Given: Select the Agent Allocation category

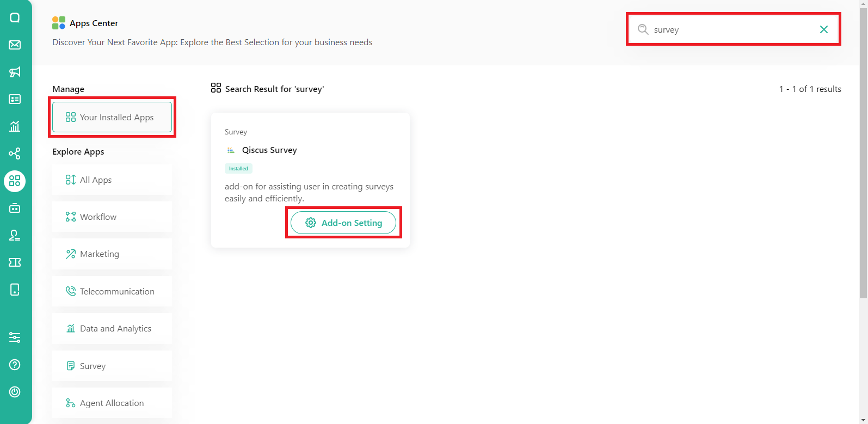Looking at the screenshot, I should (112, 403).
